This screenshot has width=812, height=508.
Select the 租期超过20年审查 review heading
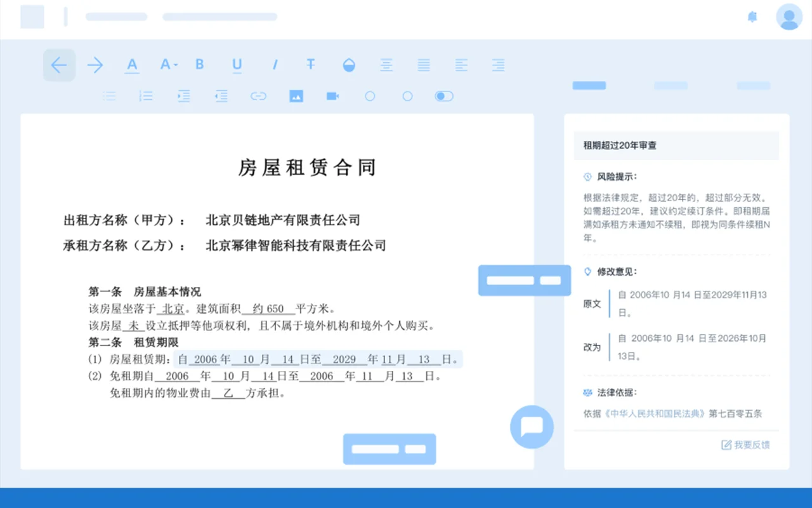620,145
